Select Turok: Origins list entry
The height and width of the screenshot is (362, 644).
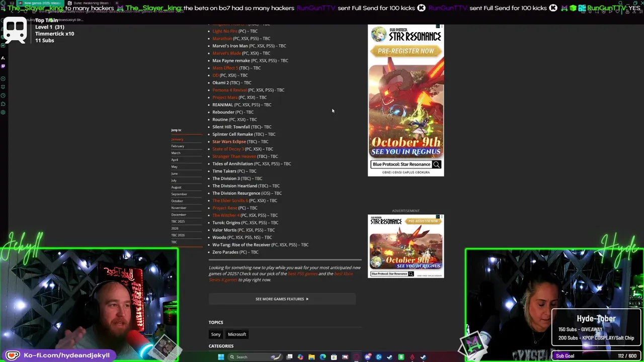click(x=245, y=223)
